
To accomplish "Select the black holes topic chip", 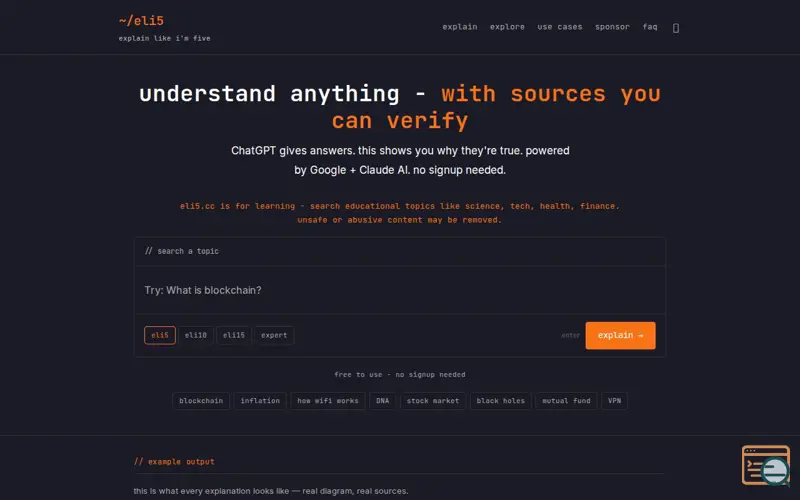I will 501,401.
